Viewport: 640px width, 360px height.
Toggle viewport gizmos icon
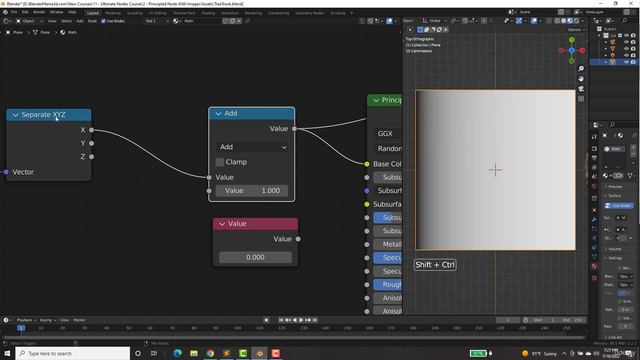pos(519,21)
